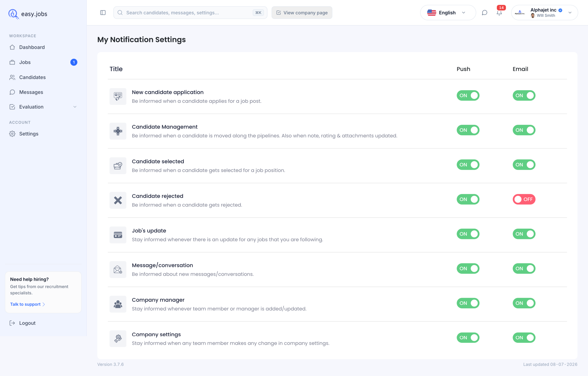Turn off Push for Message/conversation
Screen dimensions: 588x376
point(468,269)
